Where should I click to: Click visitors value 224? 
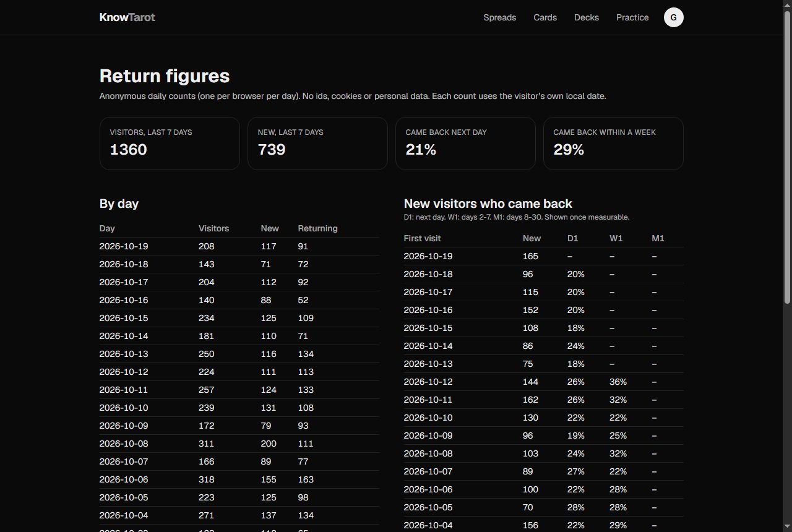point(207,372)
